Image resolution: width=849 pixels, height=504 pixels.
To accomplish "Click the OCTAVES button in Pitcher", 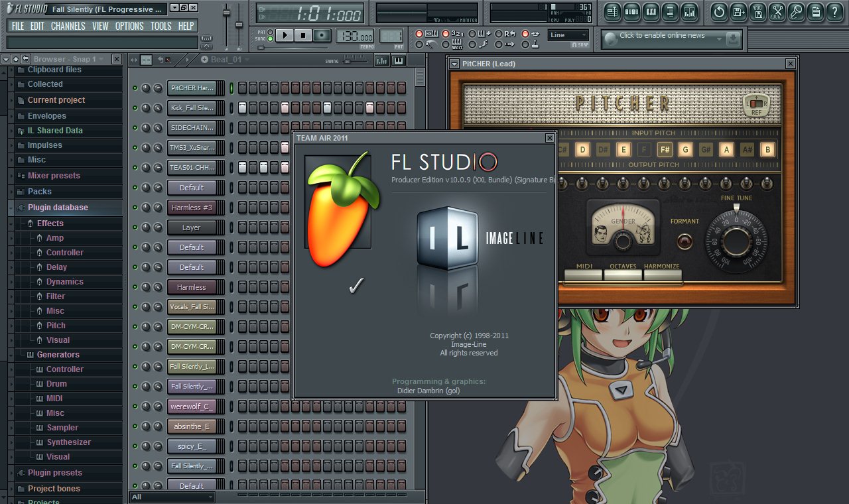I will (623, 275).
